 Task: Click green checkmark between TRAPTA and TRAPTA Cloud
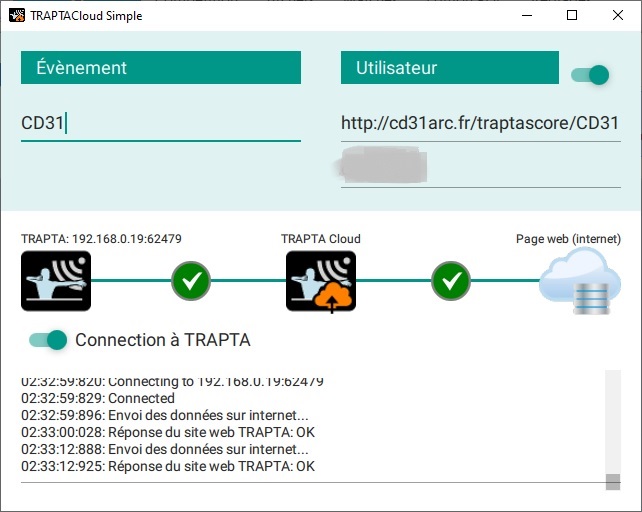pyautogui.click(x=191, y=281)
